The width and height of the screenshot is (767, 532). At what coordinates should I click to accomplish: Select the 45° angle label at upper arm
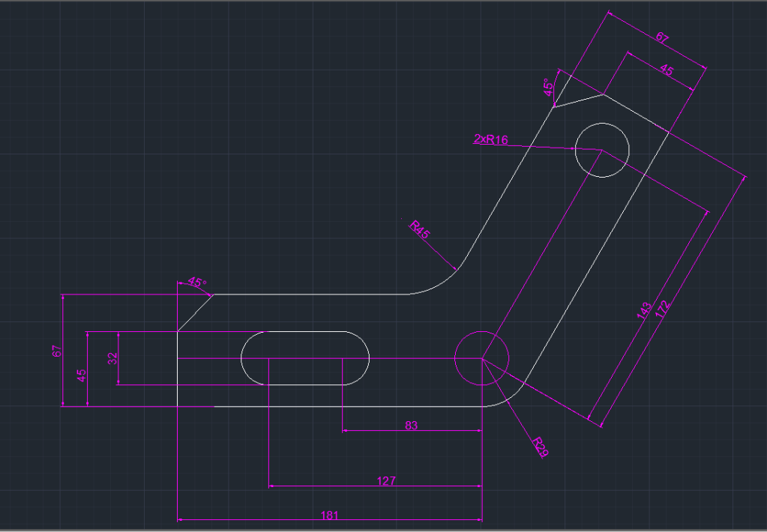pyautogui.click(x=550, y=88)
